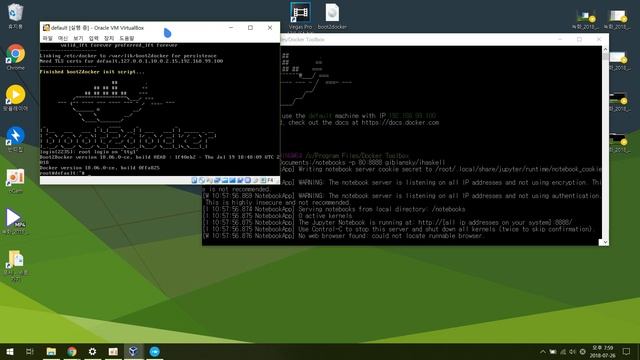Viewport: 640px width, 360px height.
Task: Click the VirtualBox title bar app icon
Action: (x=47, y=28)
